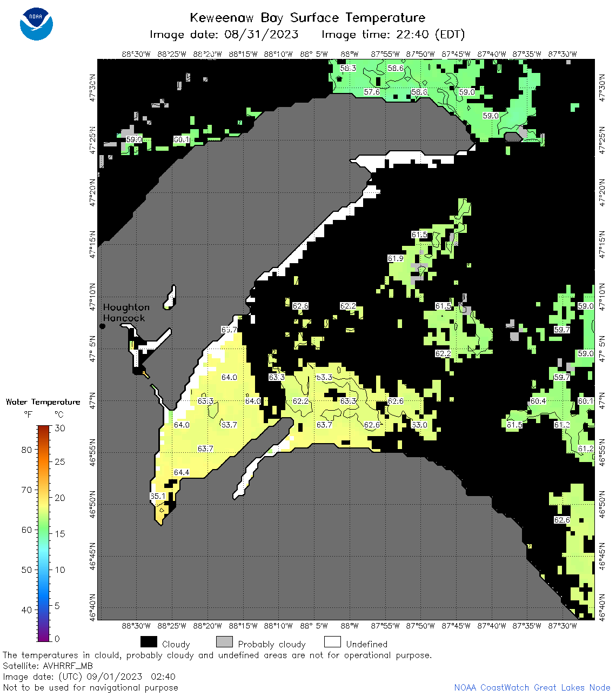
Task: Click the °C unit label in legend
Action: point(59,414)
